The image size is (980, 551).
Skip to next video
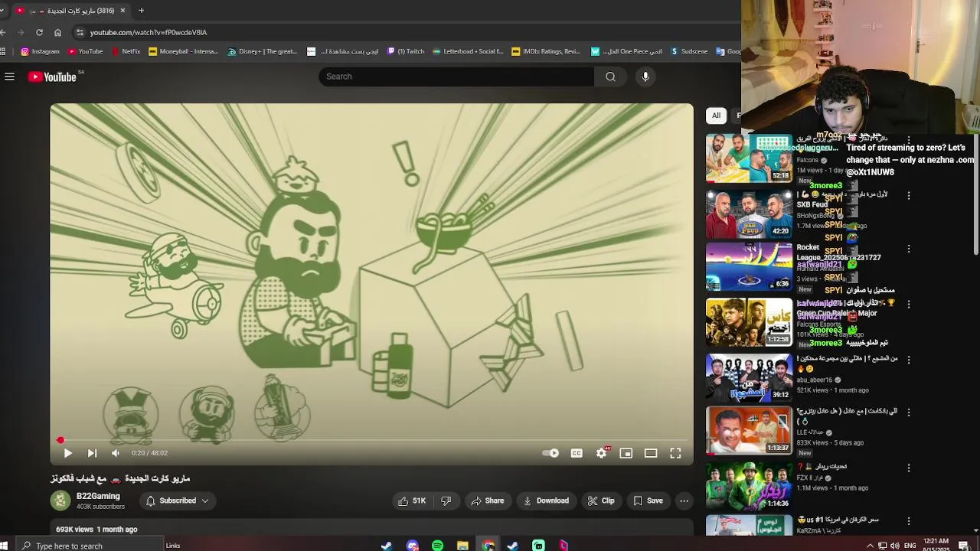coord(92,453)
